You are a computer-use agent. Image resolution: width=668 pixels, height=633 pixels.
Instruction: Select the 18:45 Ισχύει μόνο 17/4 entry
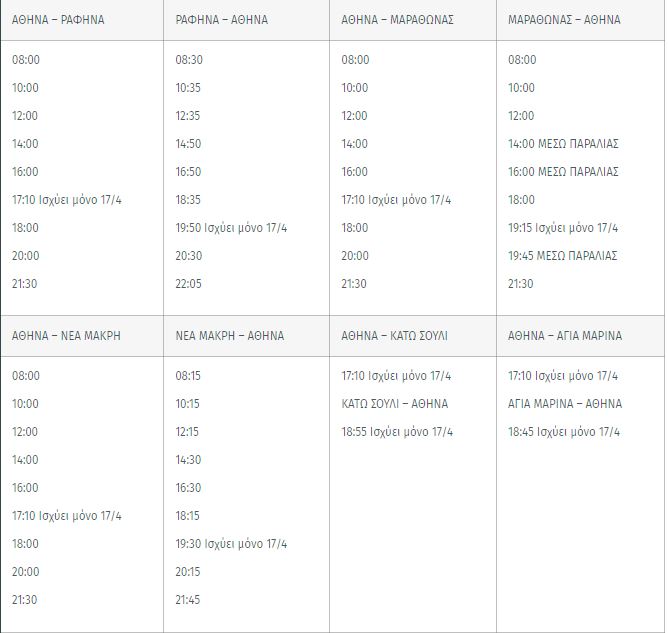pos(564,432)
